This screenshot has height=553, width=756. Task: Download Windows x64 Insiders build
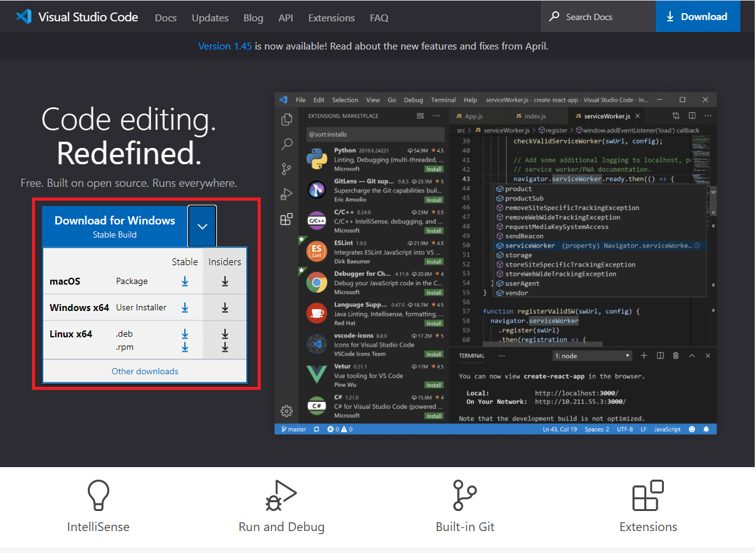(x=224, y=308)
